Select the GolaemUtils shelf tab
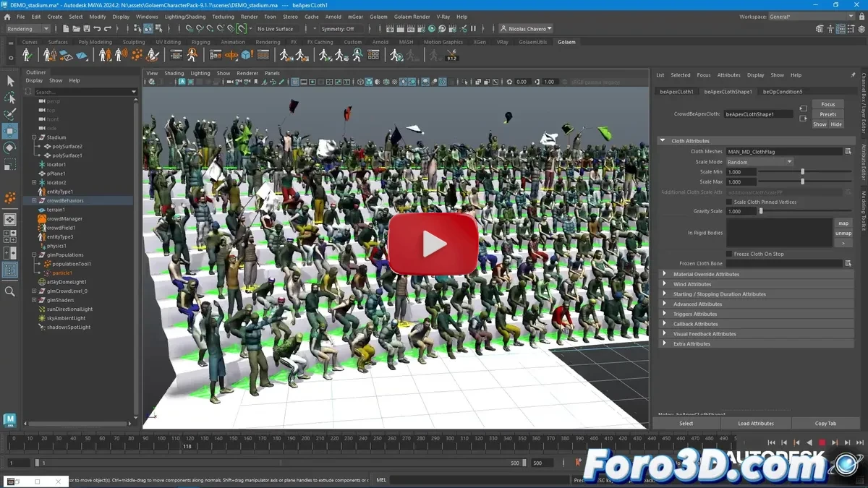This screenshot has height=488, width=868. [533, 42]
